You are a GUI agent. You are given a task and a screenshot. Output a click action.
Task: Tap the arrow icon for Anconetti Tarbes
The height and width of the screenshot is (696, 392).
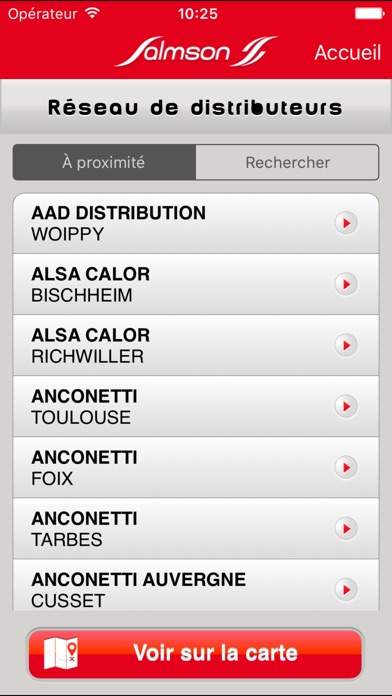click(x=346, y=529)
